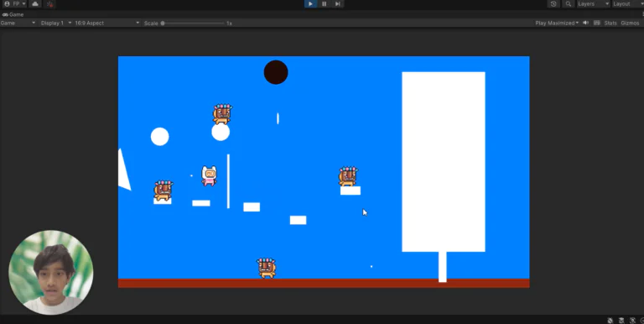Image resolution: width=644 pixels, height=324 pixels.
Task: Toggle Gizmos in the Game view
Action: tap(630, 23)
